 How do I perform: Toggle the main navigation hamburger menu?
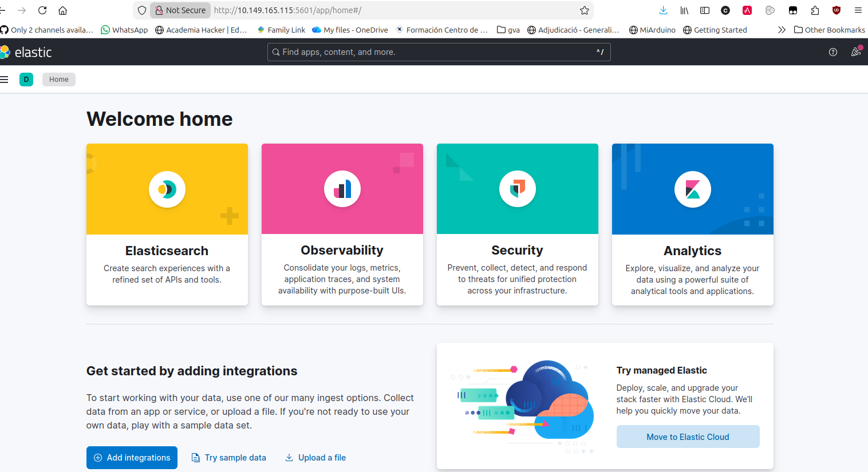tap(5, 80)
